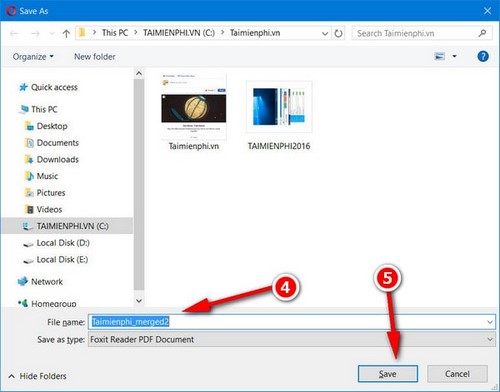The height and width of the screenshot is (392, 500).
Task: Click the Forward navigation arrow
Action: coord(35,33)
